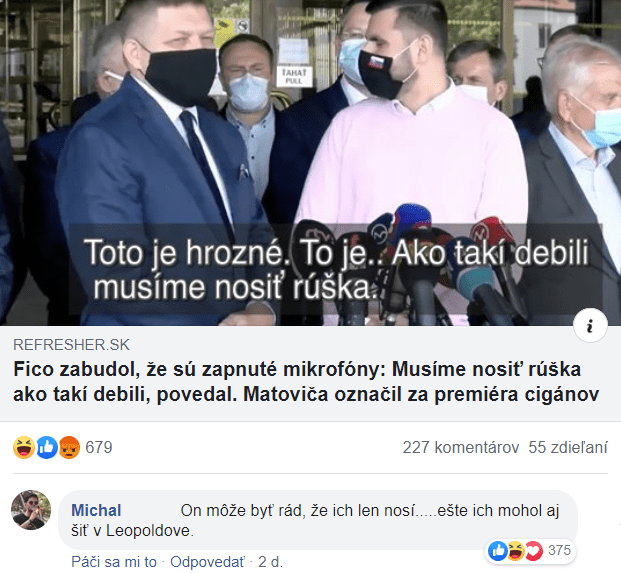Screen dimensions: 621x573
Task: Open Michal's profile picture
Action: coord(31,510)
